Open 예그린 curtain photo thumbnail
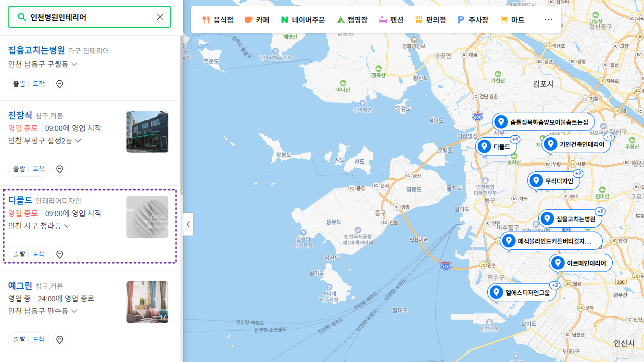Image resolution: width=644 pixels, height=362 pixels. coord(147,302)
